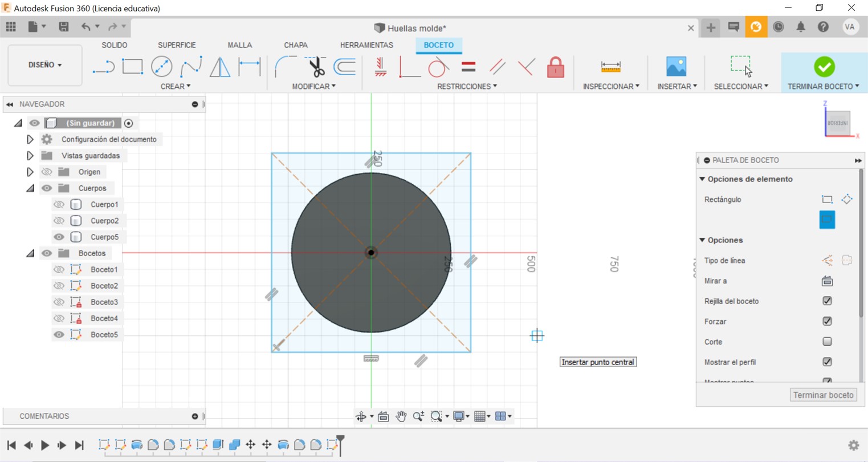Collapse the Cuerpos folder
This screenshot has height=462, width=868.
pos(30,188)
